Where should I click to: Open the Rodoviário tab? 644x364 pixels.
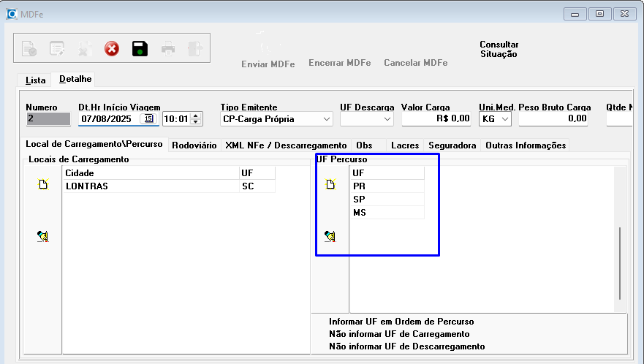pos(194,145)
